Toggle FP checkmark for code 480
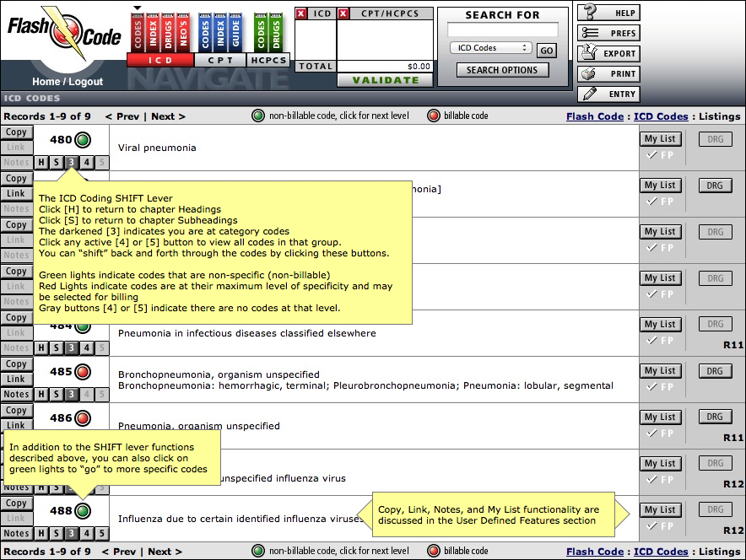Screen dimensions: 746x560 pos(660,155)
